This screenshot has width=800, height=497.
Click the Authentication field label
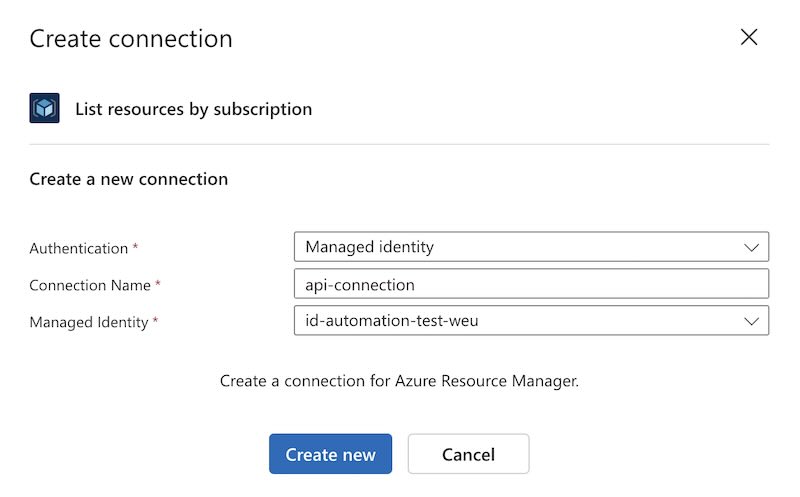tap(79, 248)
